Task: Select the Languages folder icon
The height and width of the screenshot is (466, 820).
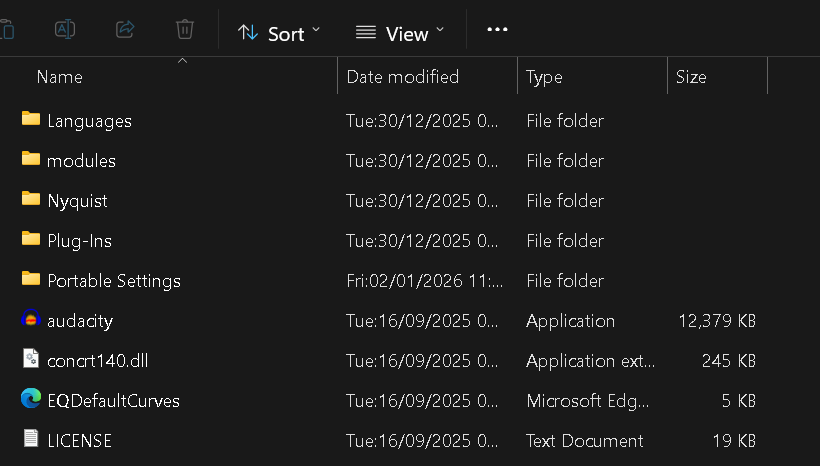Action: (x=31, y=120)
